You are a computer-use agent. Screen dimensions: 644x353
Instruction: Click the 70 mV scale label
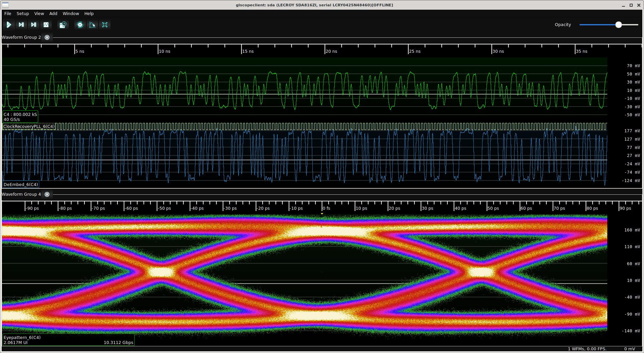click(633, 66)
